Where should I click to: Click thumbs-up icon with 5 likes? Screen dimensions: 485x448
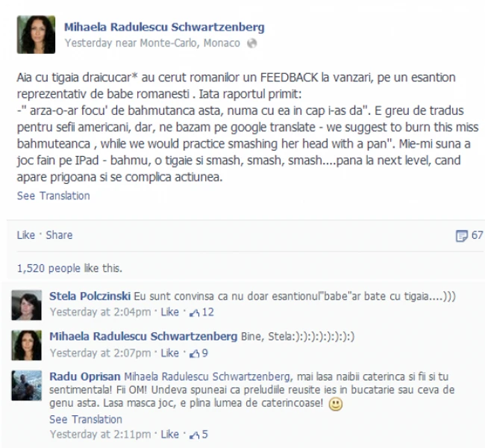tap(194, 435)
